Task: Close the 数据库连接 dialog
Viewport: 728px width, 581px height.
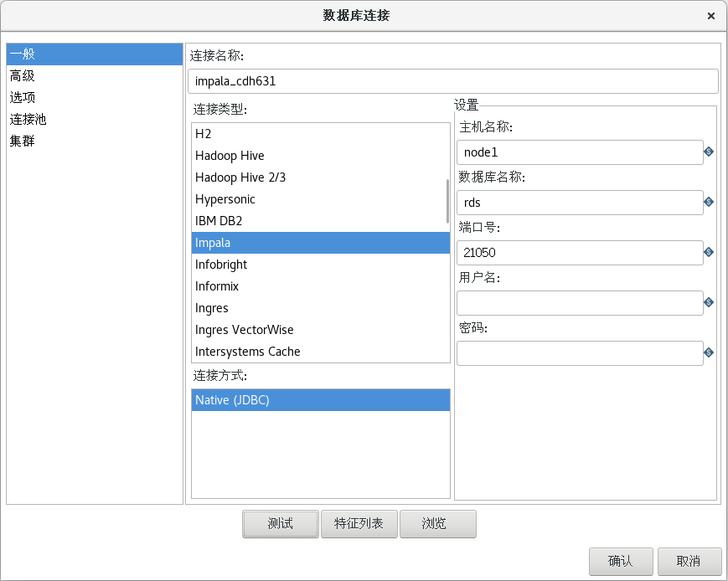Action: pyautogui.click(x=710, y=16)
